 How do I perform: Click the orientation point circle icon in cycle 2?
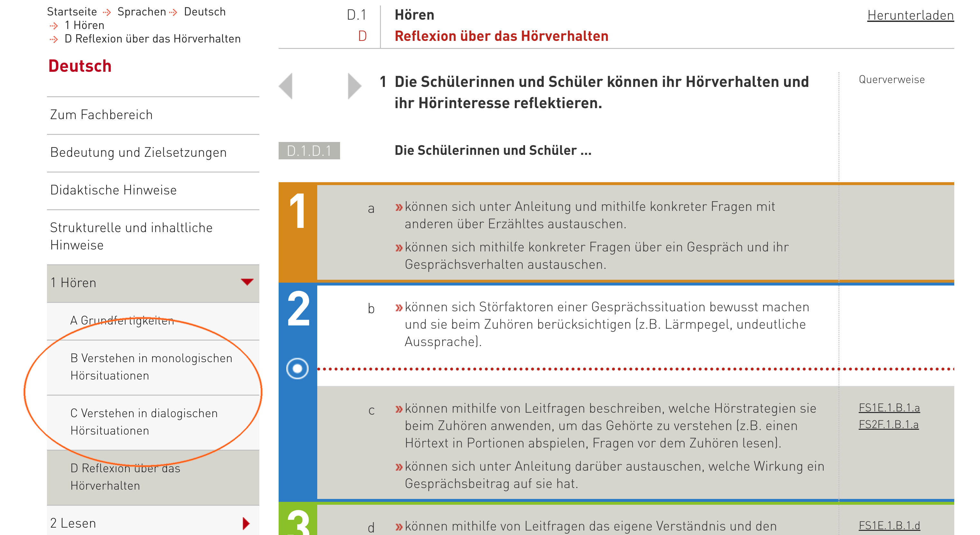[297, 368]
